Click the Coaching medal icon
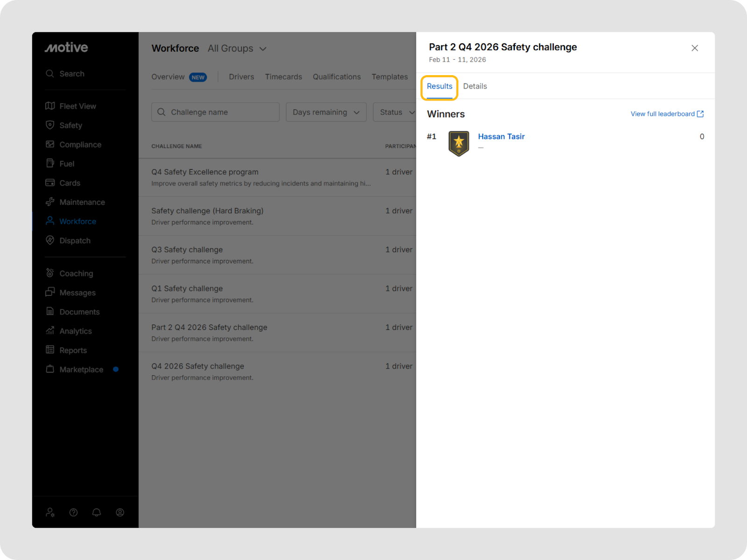Image resolution: width=747 pixels, height=560 pixels. [50, 273]
